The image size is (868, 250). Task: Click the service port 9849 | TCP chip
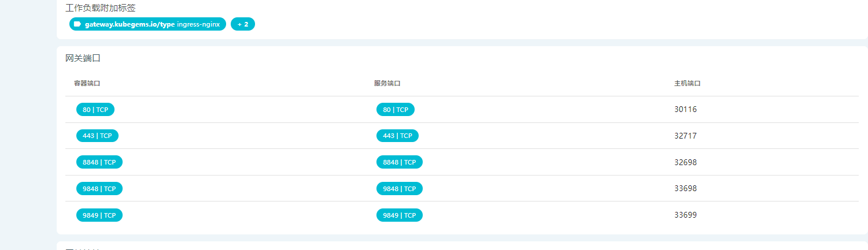click(x=400, y=215)
